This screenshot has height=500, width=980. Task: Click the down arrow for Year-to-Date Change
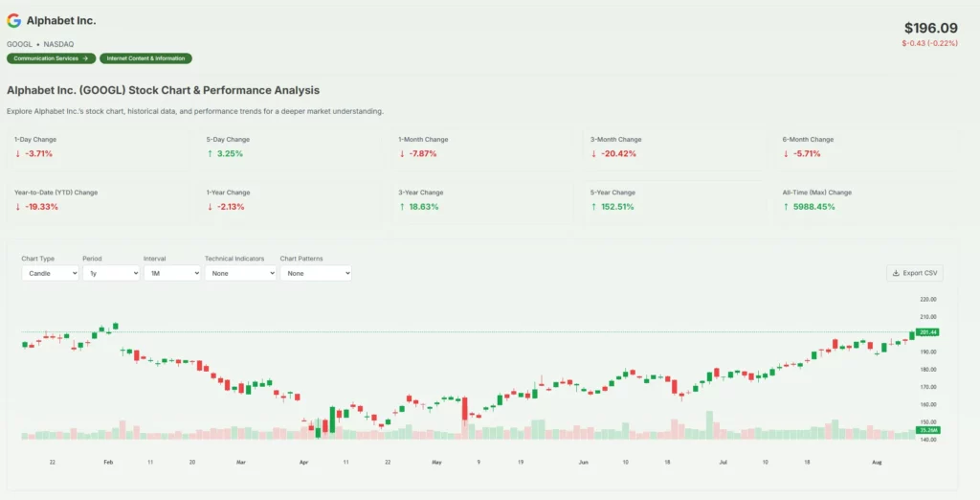pos(17,206)
